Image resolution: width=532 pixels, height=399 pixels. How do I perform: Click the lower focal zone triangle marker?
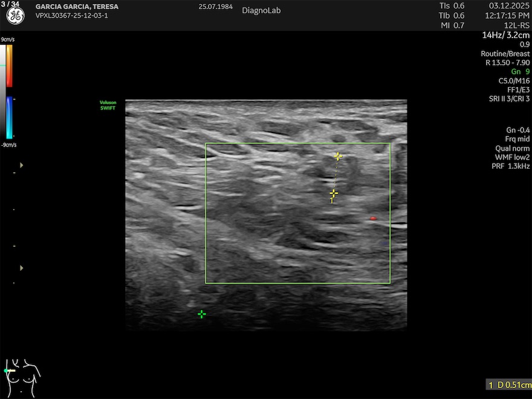tap(22, 267)
